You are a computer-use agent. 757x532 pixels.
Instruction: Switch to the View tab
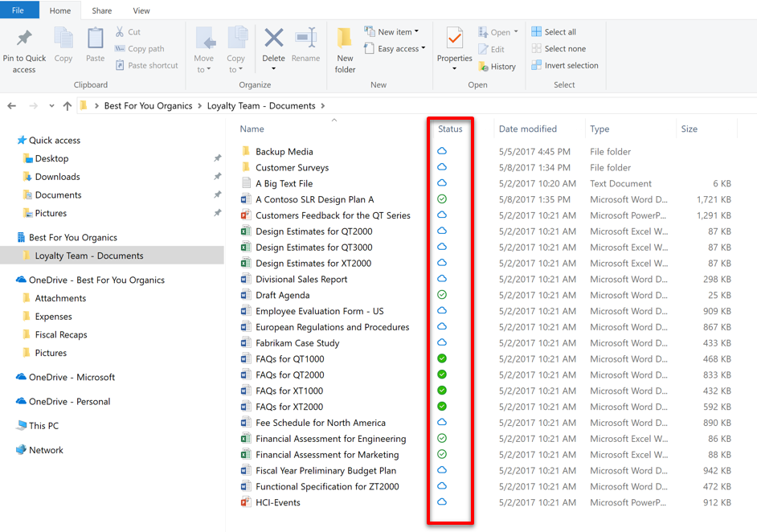click(141, 10)
